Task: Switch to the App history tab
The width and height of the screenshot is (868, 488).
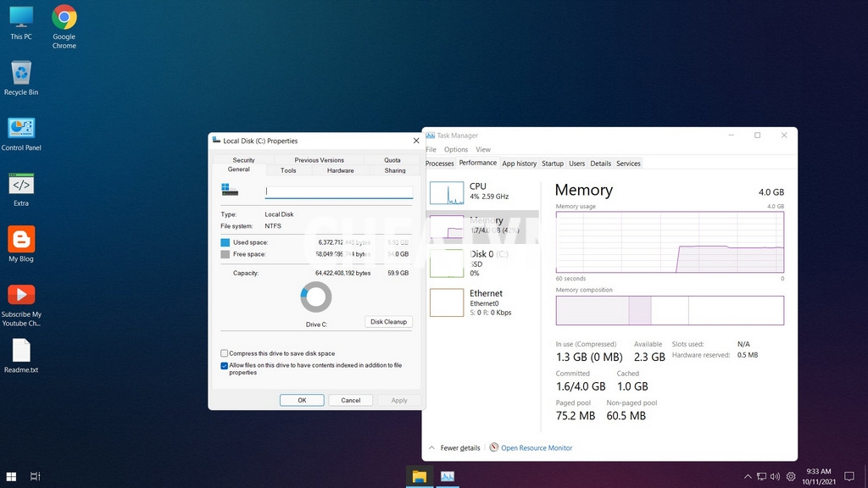Action: pos(519,164)
